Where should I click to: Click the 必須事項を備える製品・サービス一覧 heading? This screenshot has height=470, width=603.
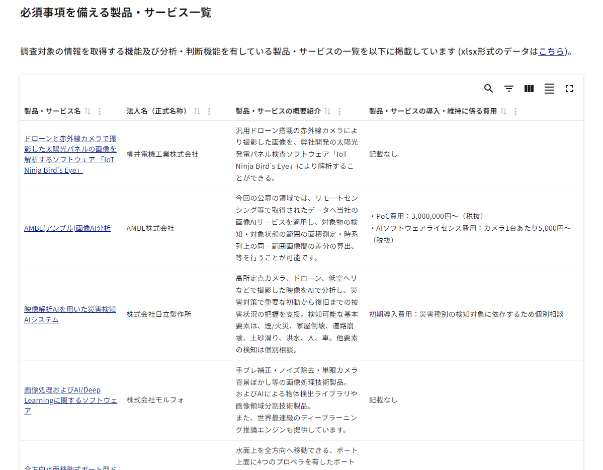coord(116,13)
